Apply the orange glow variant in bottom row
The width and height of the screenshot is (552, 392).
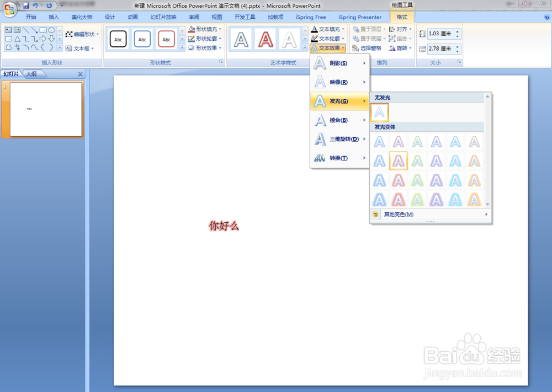(474, 200)
